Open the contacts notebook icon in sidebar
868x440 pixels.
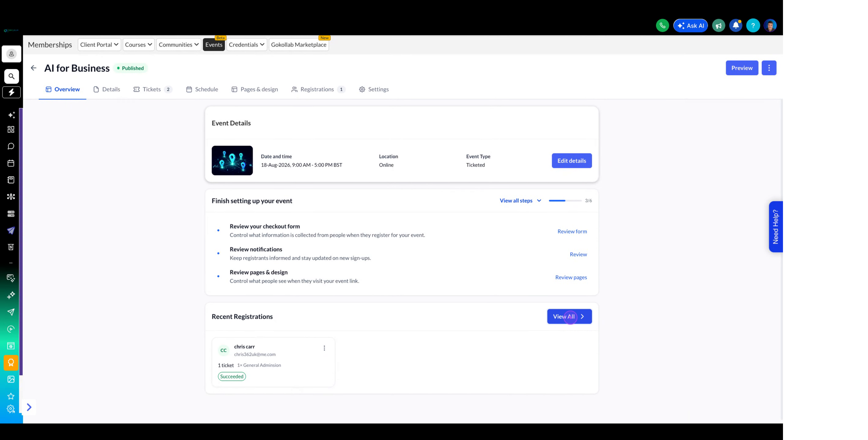(x=11, y=180)
